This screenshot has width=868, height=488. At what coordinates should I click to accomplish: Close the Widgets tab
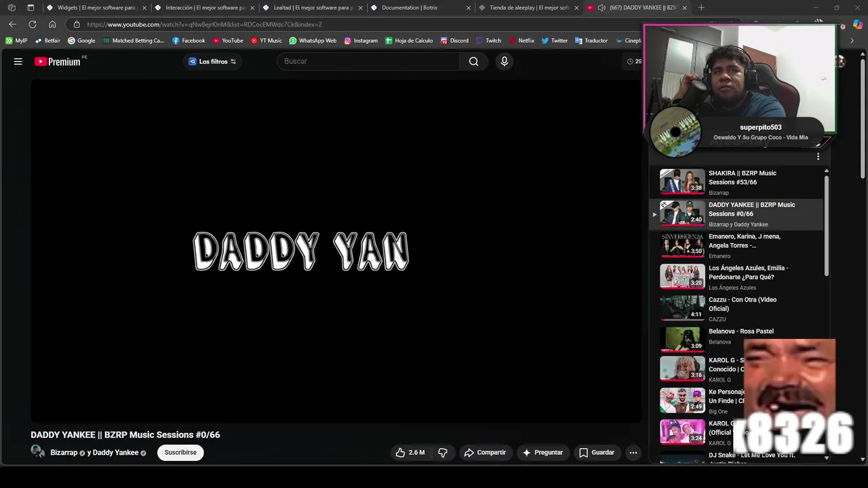pyautogui.click(x=144, y=7)
